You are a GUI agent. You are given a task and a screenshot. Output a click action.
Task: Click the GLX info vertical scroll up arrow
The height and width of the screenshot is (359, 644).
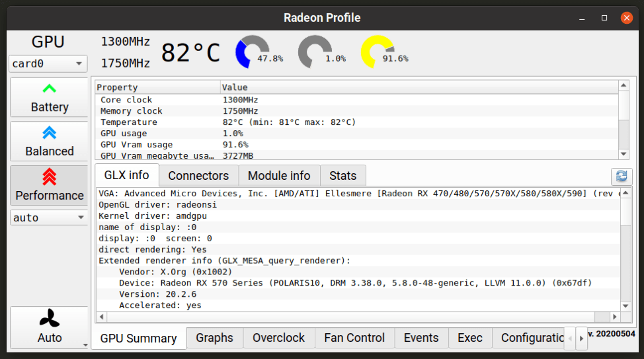click(625, 193)
